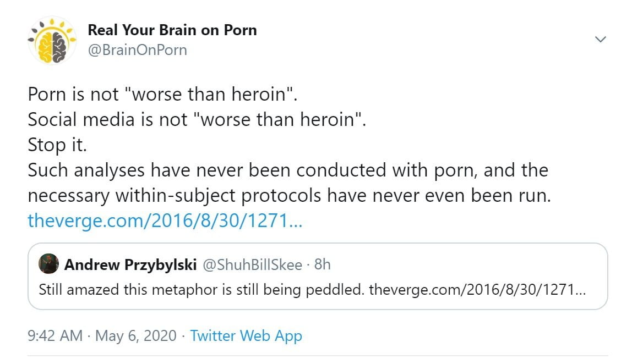
Task: Click the 'Social media is not' tweet line
Action: [197, 120]
